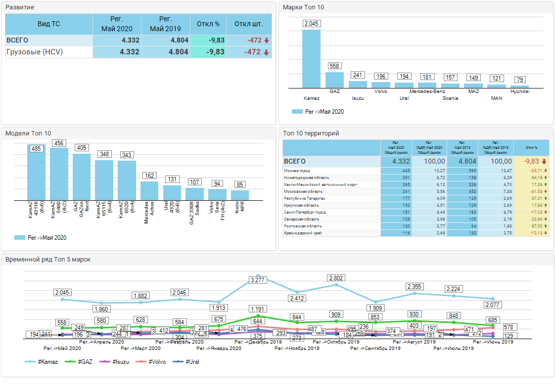The image size is (555, 392).
Task: Click the Рег.->Декабрь 2019 axis label
Action: point(258,342)
